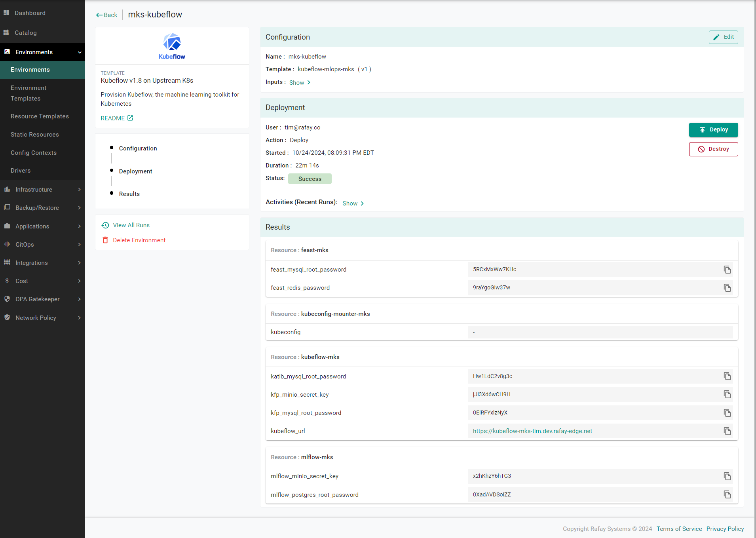This screenshot has width=756, height=538.
Task: Click the kubeconfig value field
Action: (600, 332)
